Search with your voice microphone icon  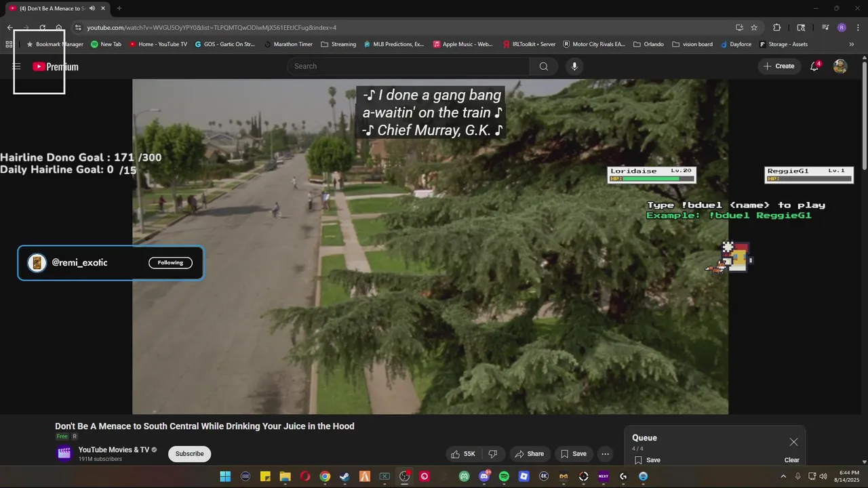click(574, 66)
